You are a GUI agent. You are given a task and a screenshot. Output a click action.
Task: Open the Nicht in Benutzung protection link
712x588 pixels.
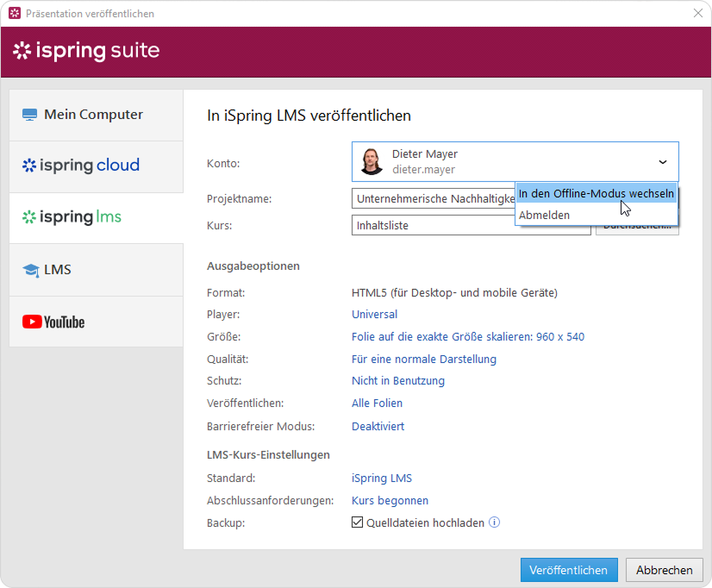pyautogui.click(x=397, y=381)
